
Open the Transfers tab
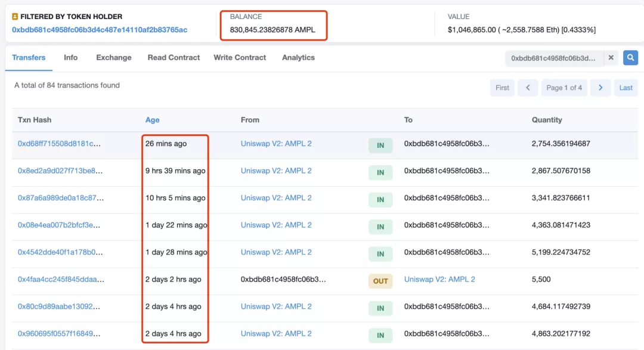pos(29,58)
